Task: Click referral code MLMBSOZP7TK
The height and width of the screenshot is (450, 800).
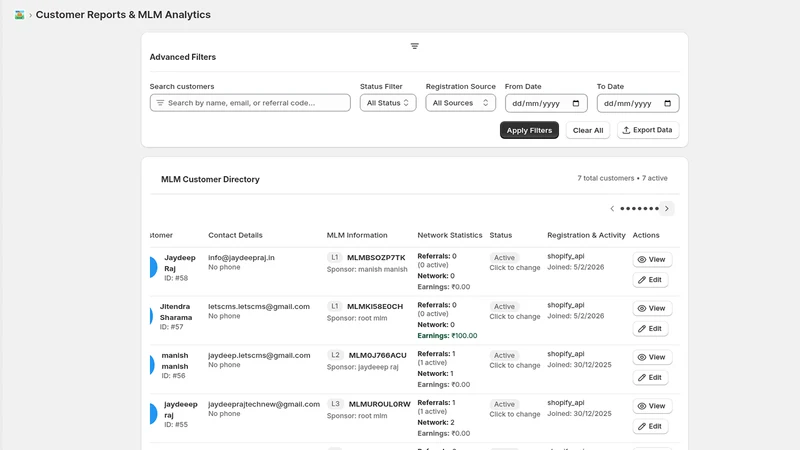Action: (x=376, y=258)
